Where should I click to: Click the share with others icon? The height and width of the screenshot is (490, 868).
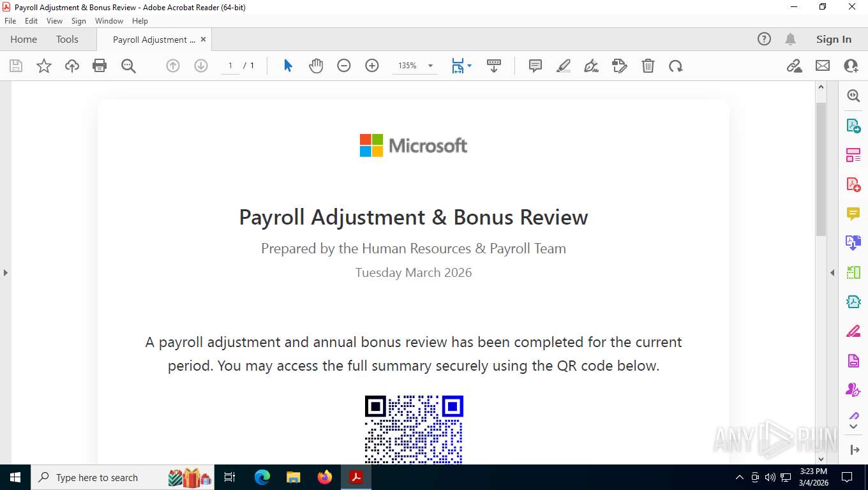tap(851, 66)
